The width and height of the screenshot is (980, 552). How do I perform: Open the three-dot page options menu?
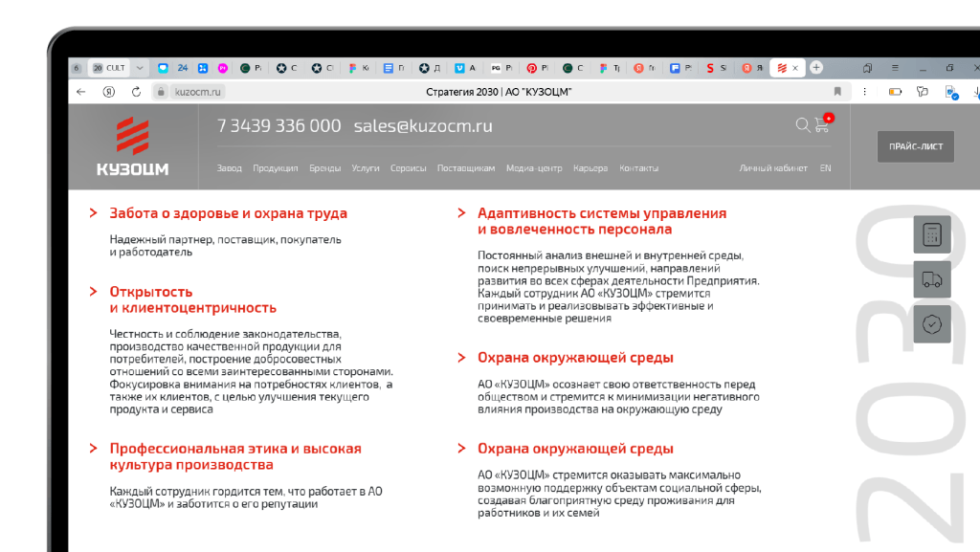point(864,92)
